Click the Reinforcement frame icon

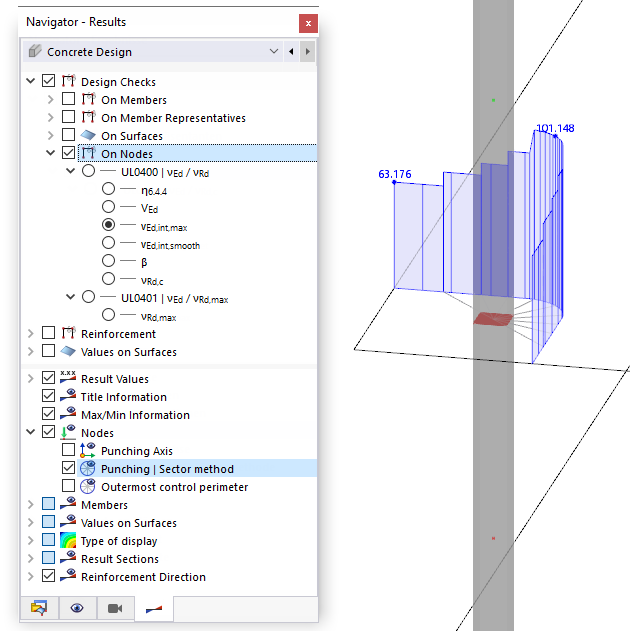tap(68, 333)
